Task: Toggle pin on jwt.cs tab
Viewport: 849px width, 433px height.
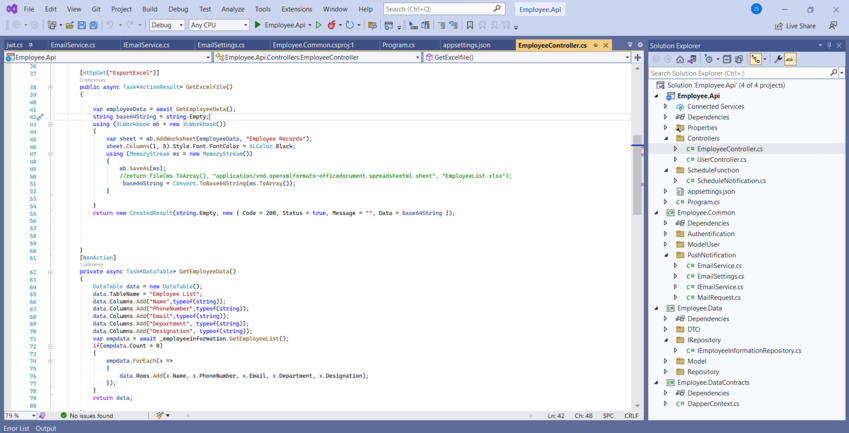Action: coord(30,45)
